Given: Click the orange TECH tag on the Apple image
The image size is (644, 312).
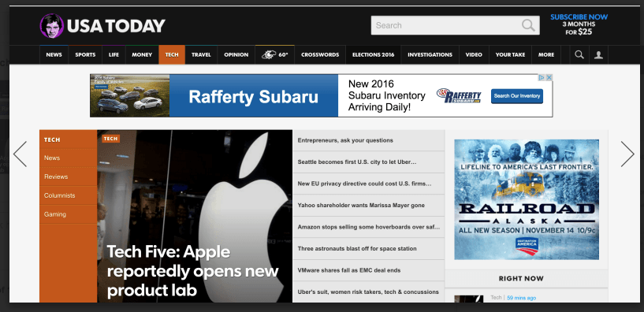Looking at the screenshot, I should (x=110, y=139).
